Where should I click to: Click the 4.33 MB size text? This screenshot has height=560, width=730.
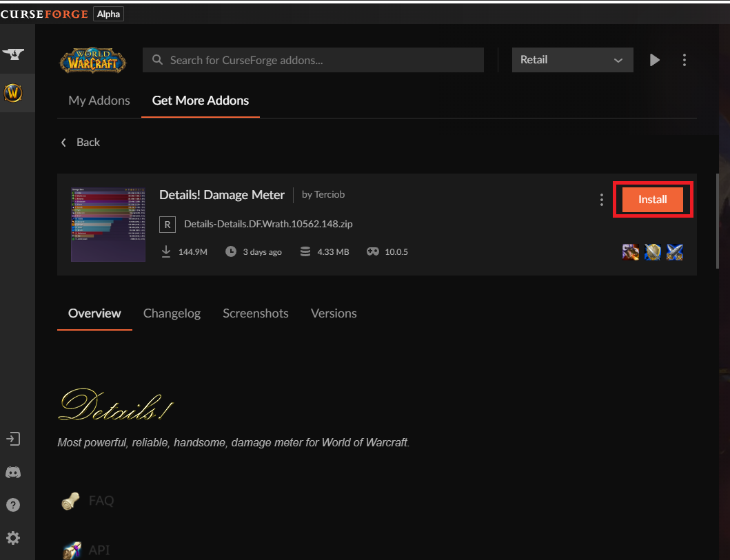(x=333, y=251)
